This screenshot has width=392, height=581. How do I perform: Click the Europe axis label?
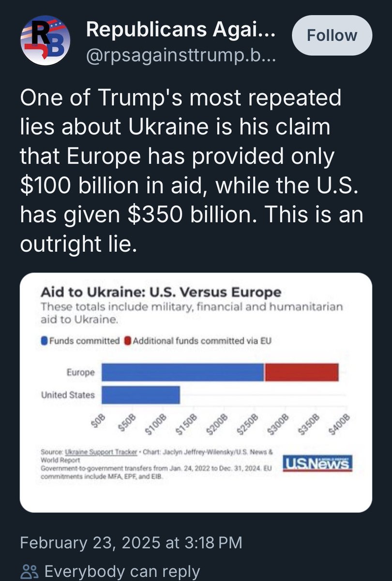[80, 373]
